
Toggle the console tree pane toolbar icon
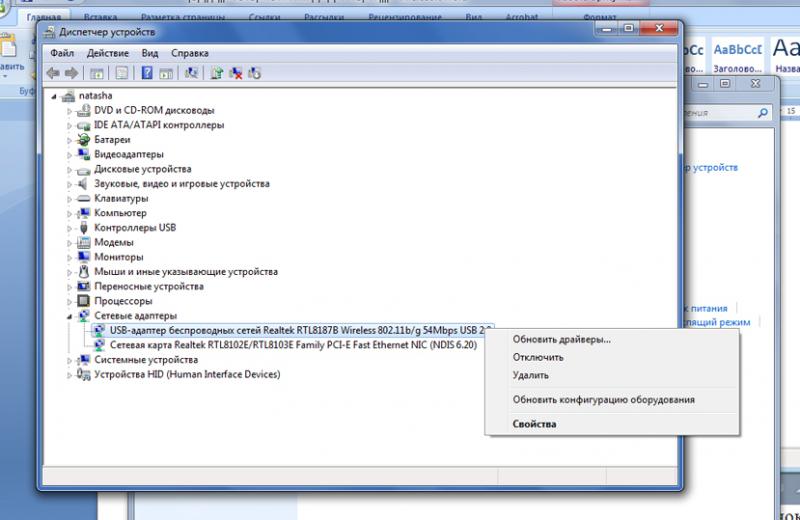pyautogui.click(x=96, y=73)
